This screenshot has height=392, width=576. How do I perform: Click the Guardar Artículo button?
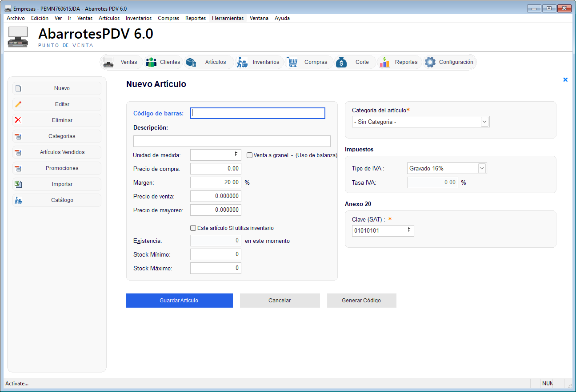[x=180, y=301]
